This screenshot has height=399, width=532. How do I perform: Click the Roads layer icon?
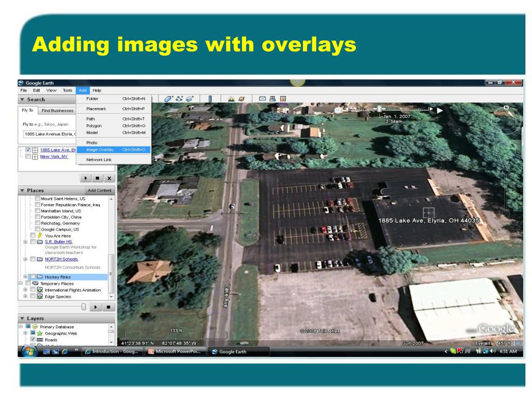pos(39,340)
